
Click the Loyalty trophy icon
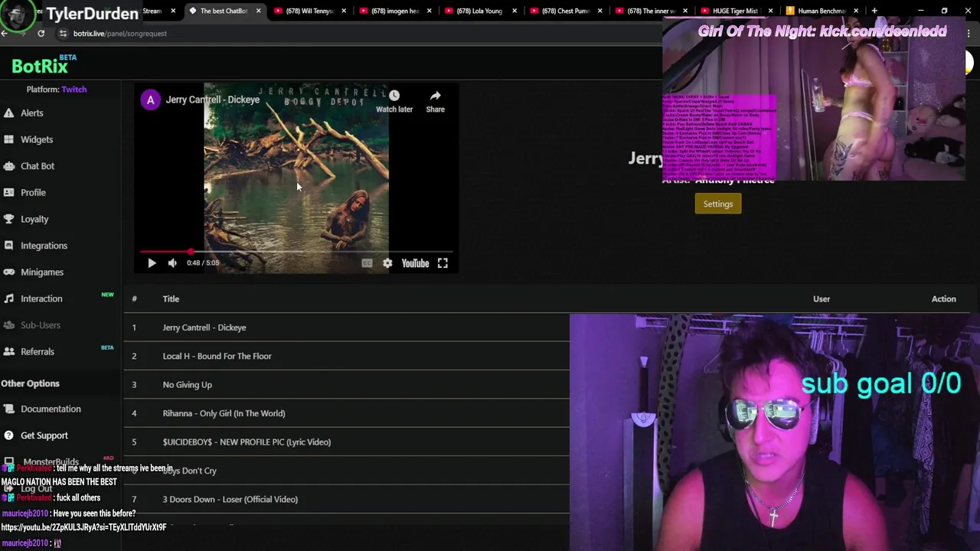tap(8, 219)
